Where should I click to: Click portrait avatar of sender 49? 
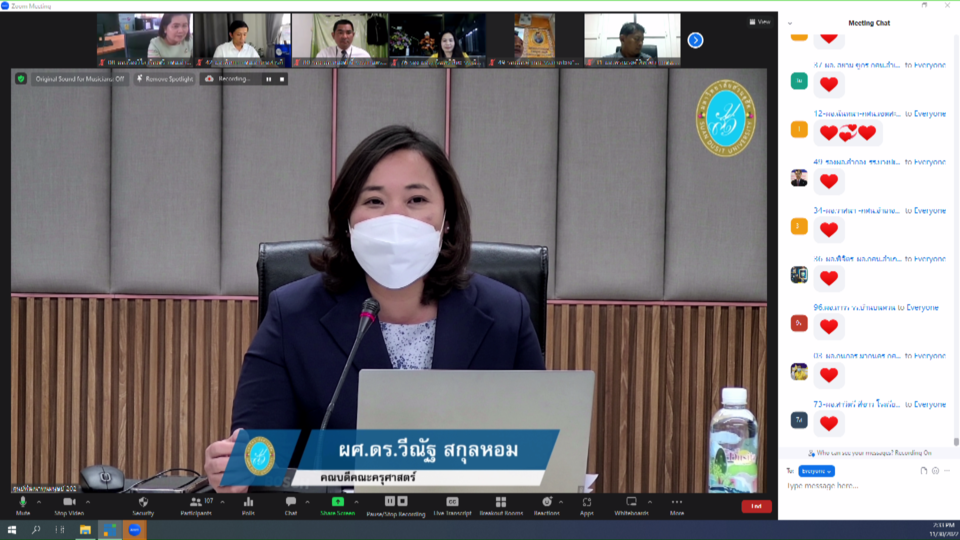799,178
